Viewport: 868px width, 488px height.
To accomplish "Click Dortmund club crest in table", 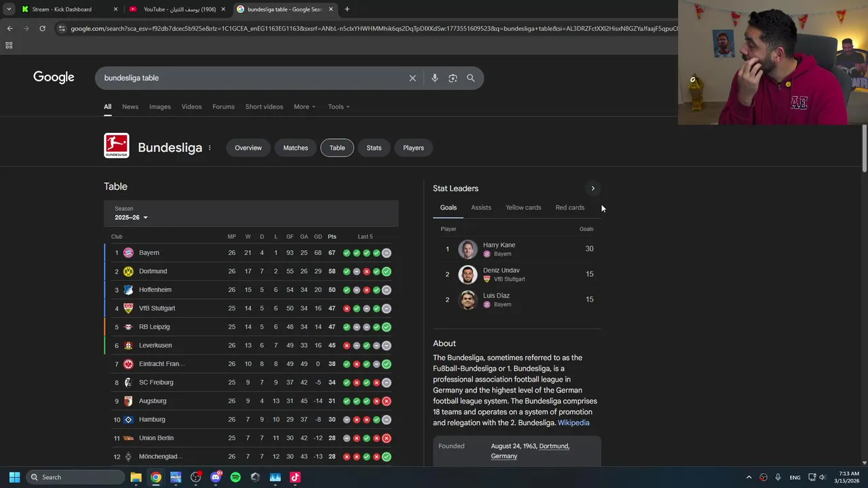I will (x=128, y=271).
